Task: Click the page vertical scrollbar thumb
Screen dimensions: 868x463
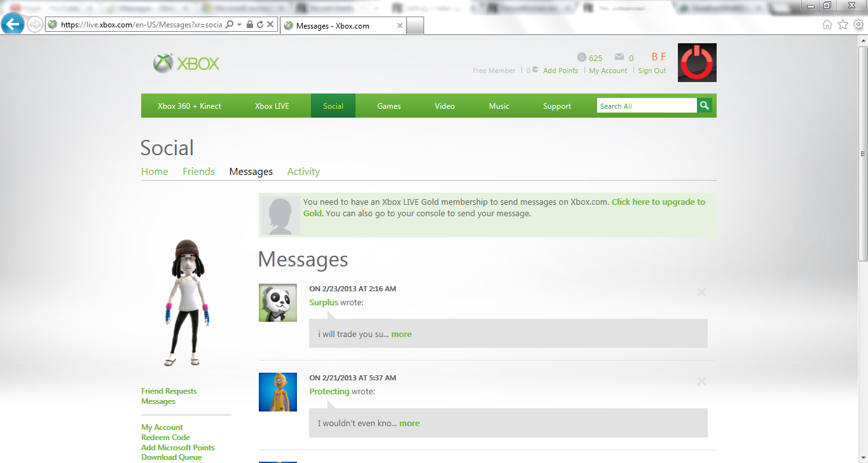Action: pos(863,154)
